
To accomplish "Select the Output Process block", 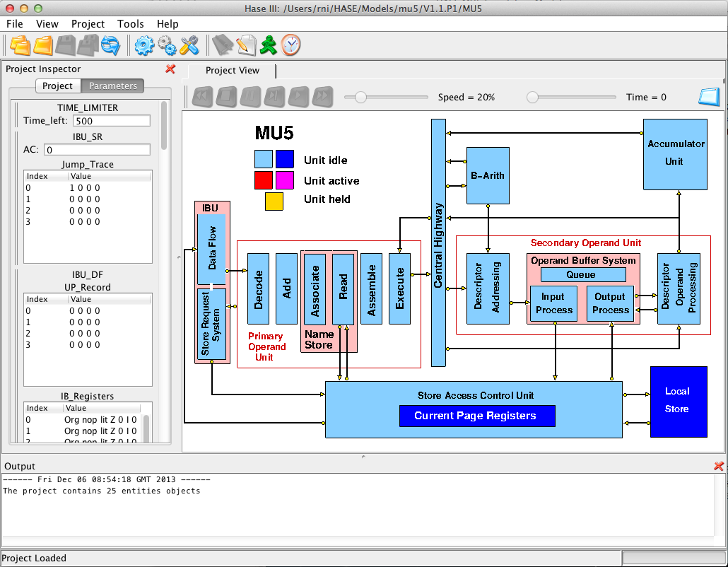I will (x=610, y=303).
